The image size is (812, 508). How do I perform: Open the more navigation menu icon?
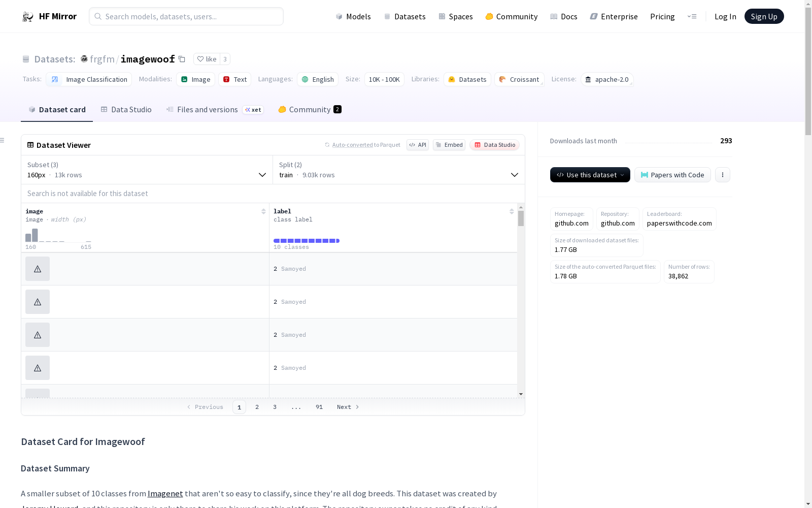pyautogui.click(x=692, y=16)
